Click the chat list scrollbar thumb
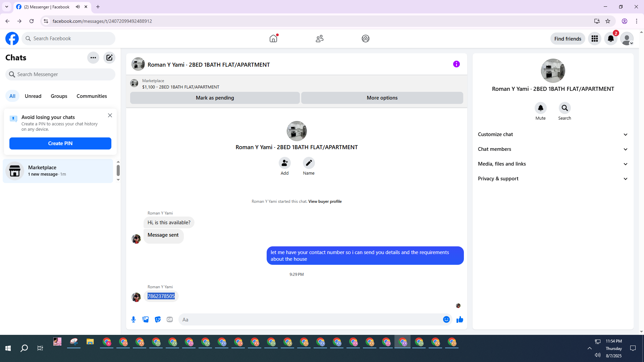This screenshot has width=644, height=362. tap(118, 170)
